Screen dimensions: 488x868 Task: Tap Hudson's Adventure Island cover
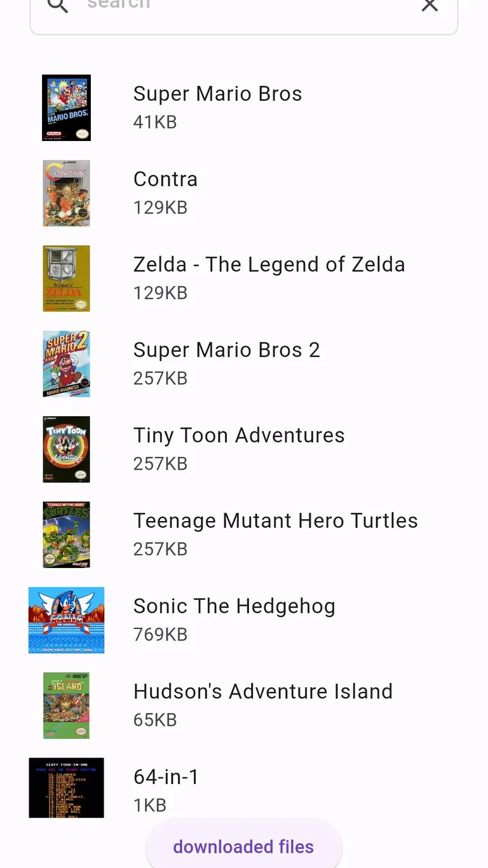click(x=66, y=705)
